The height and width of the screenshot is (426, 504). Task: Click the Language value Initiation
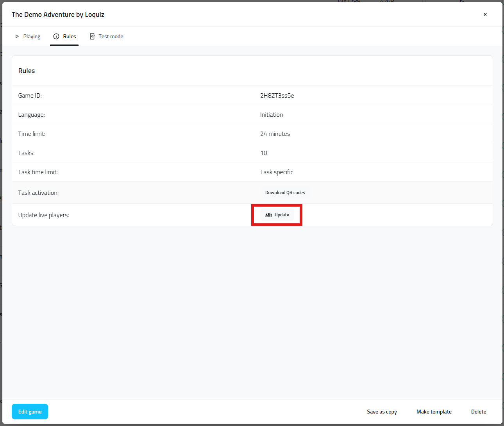(272, 115)
